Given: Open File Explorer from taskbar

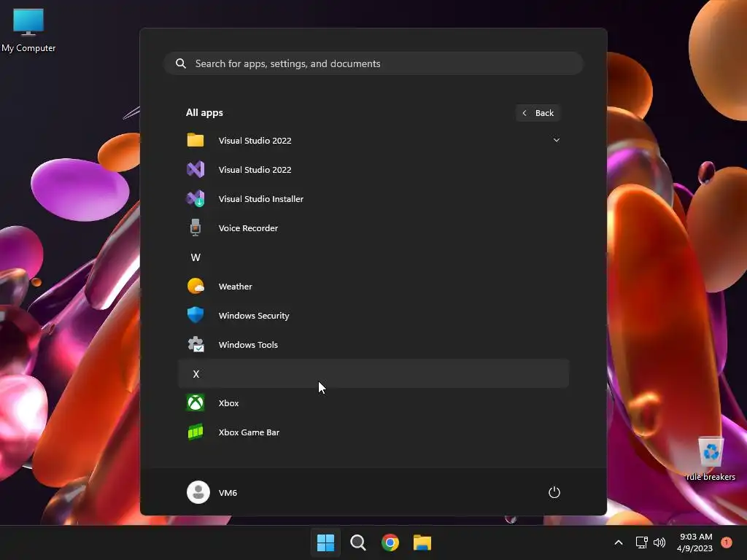Looking at the screenshot, I should [422, 542].
